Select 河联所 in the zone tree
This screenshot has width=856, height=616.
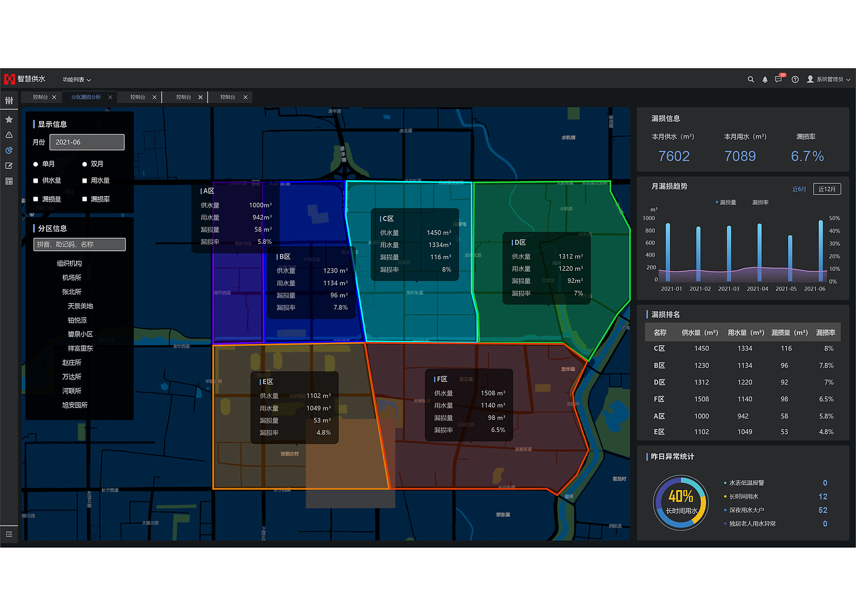tap(72, 391)
